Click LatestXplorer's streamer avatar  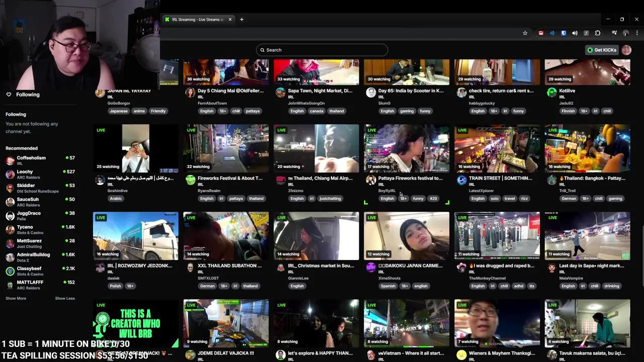tap(461, 180)
